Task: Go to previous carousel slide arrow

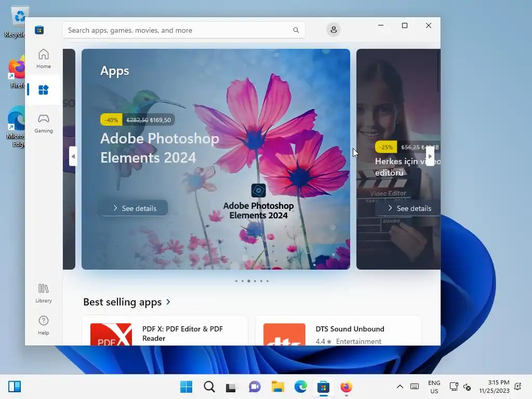Action: point(73,156)
